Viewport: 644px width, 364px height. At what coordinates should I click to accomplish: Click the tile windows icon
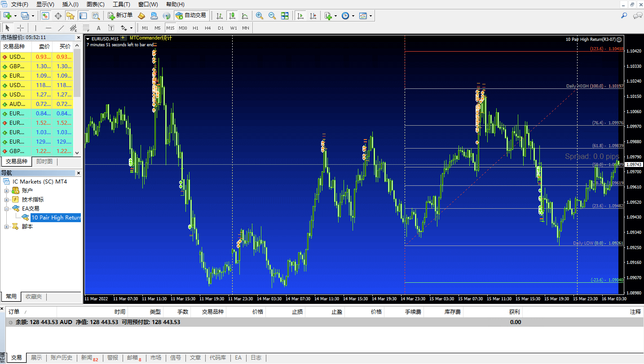285,16
